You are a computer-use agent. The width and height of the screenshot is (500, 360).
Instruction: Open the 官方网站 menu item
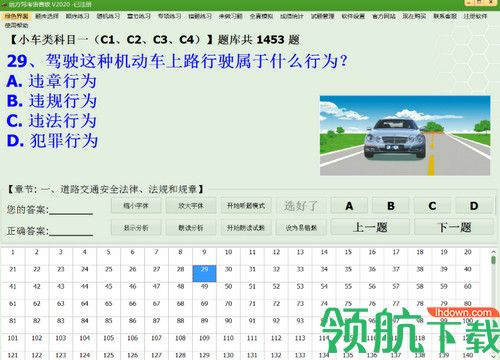(x=384, y=16)
